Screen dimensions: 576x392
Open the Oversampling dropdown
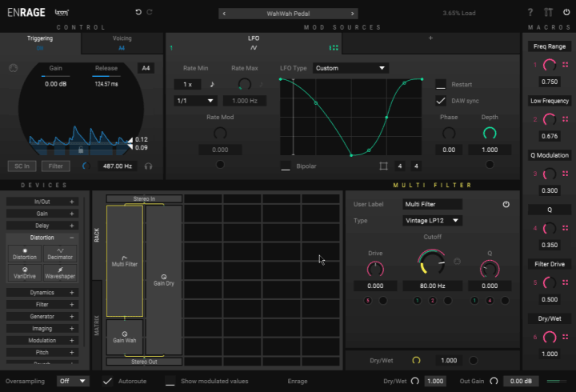point(73,381)
